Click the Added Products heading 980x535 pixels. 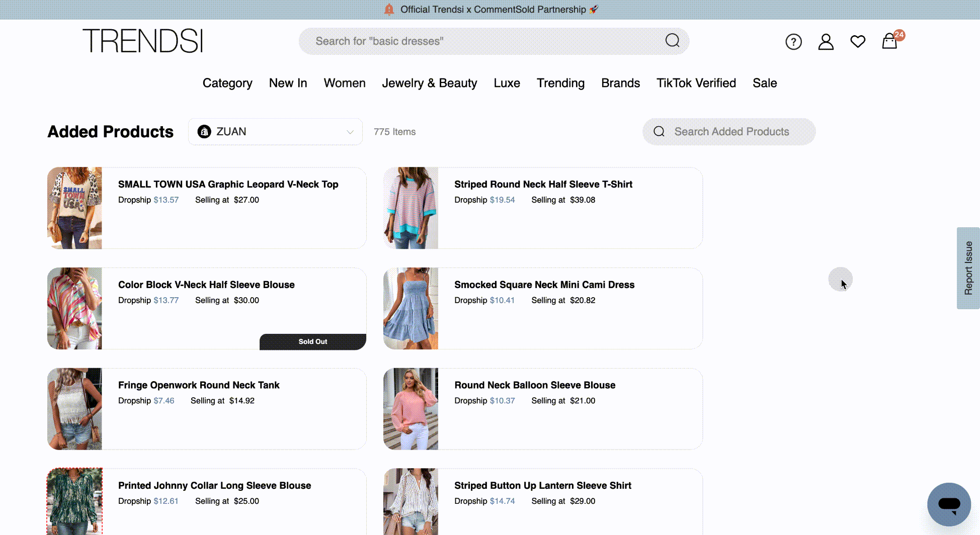[110, 132]
